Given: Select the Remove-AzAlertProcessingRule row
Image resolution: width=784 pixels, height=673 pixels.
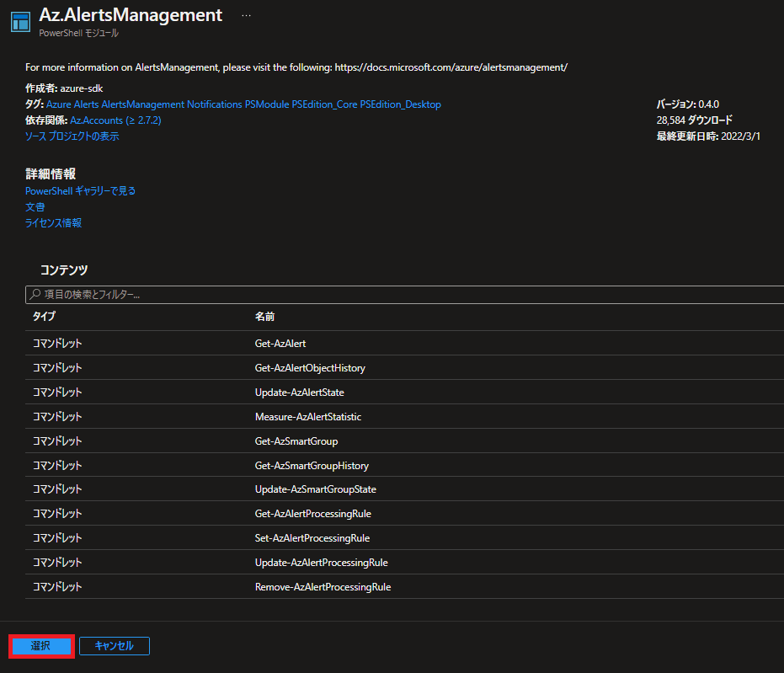Looking at the screenshot, I should coord(404,587).
